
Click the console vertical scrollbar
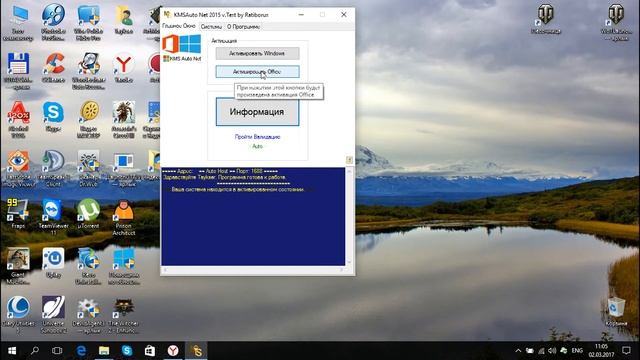coord(349,216)
